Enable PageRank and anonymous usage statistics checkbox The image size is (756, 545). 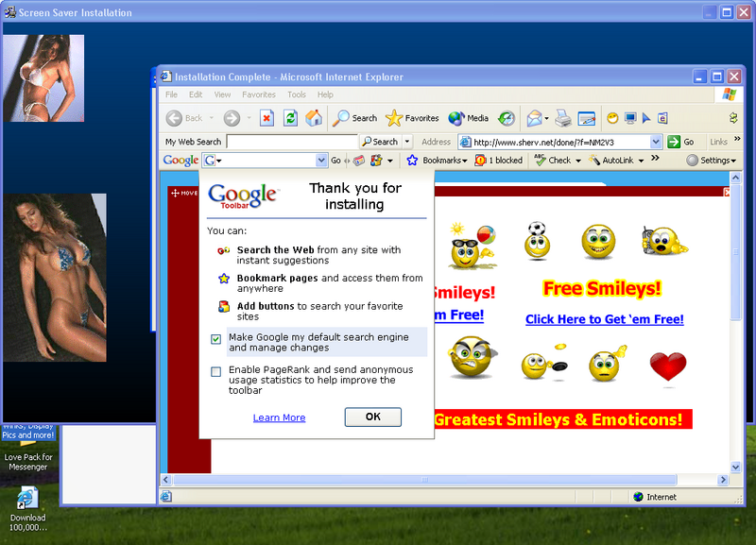(216, 371)
